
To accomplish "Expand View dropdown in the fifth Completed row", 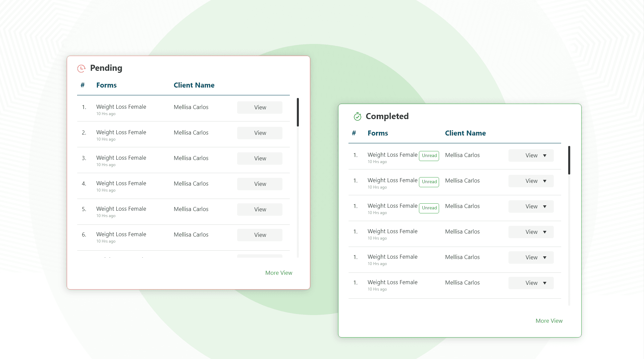I will [x=531, y=257].
